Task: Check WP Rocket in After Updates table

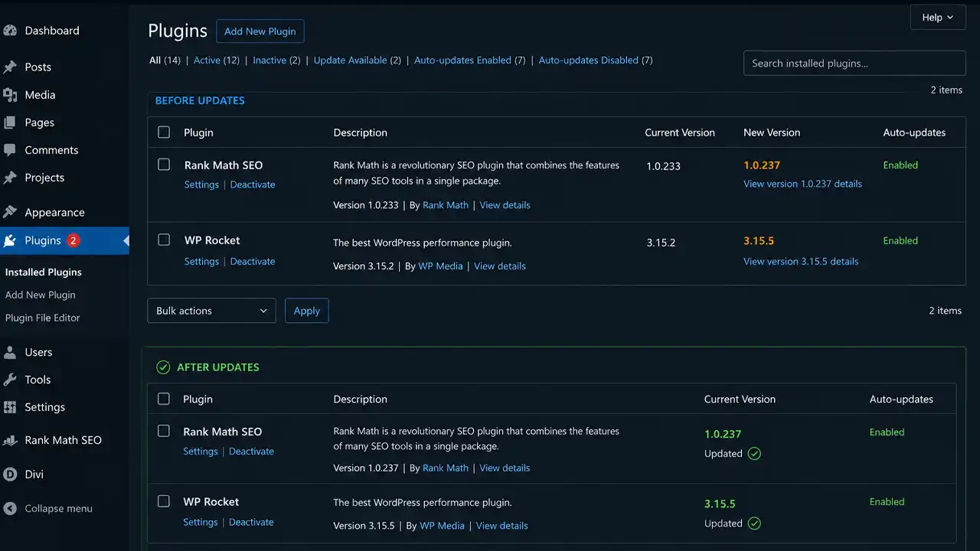Action: 164,501
